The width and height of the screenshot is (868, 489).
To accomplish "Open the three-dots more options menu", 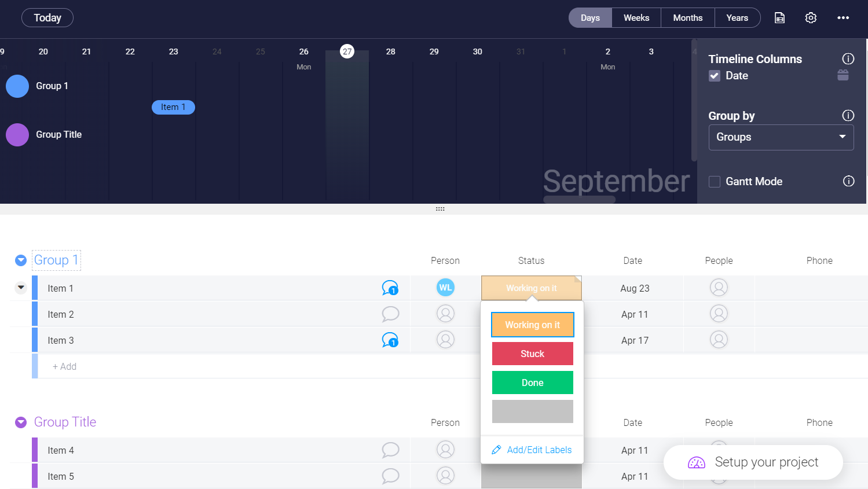I will pyautogui.click(x=843, y=18).
